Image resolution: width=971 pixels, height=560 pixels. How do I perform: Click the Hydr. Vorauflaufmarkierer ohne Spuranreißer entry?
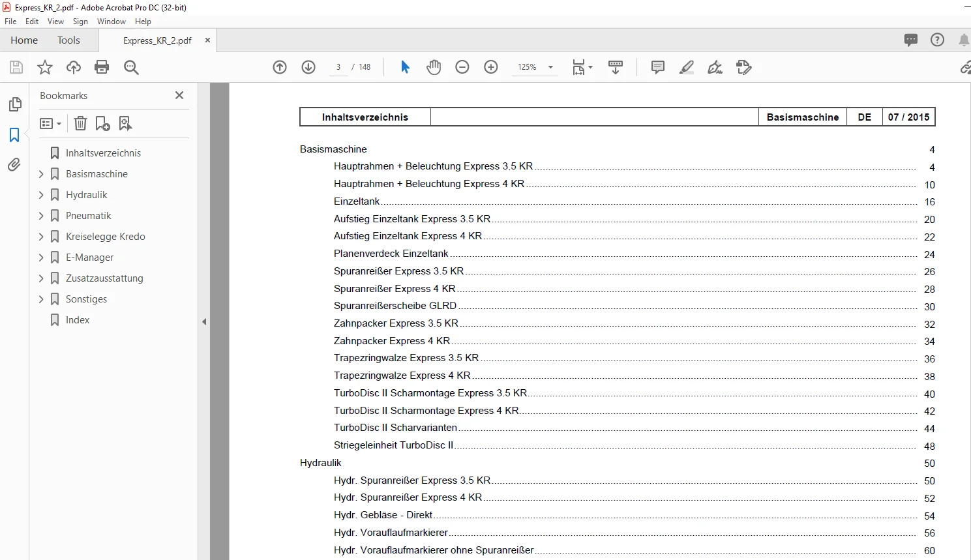(434, 550)
